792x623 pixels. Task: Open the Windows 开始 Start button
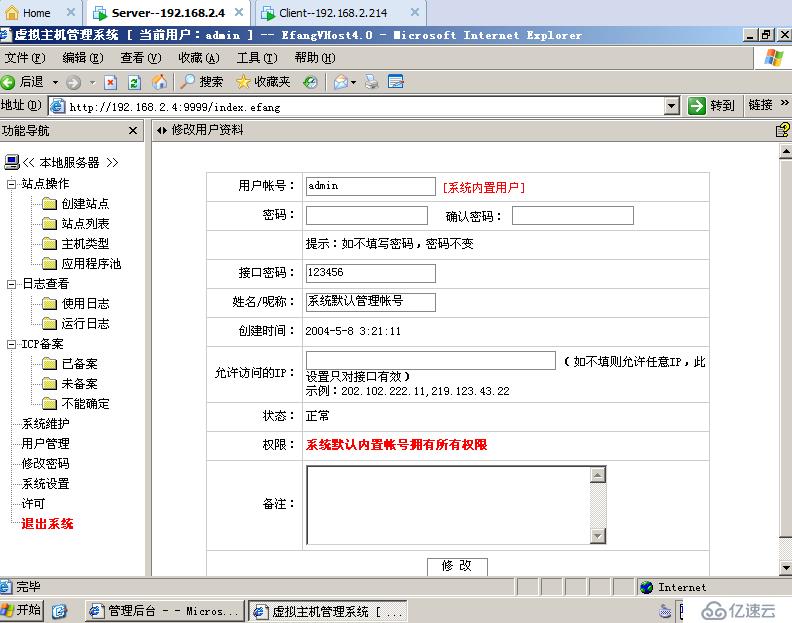[22, 610]
